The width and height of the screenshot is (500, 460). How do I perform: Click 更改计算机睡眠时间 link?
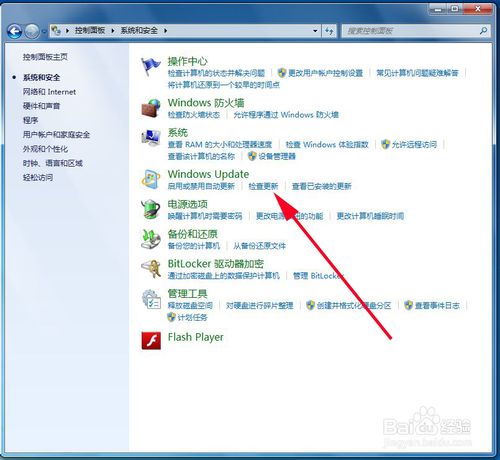pos(370,216)
